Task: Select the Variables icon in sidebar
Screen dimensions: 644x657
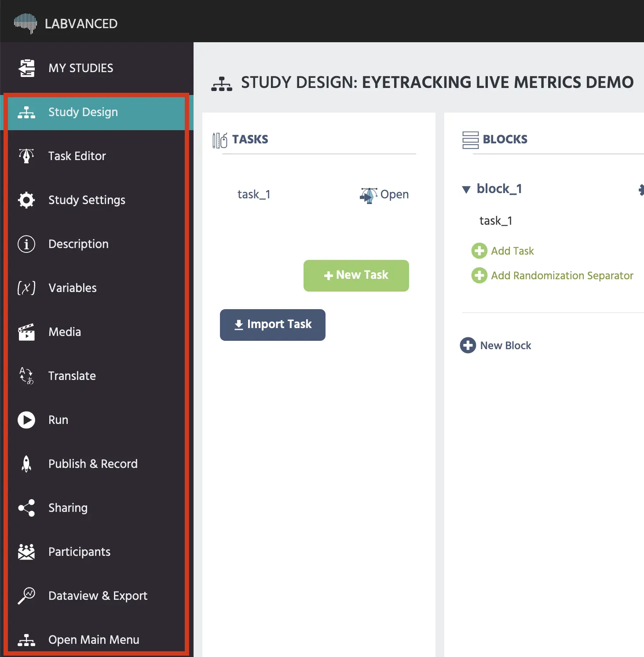Action: 26,288
